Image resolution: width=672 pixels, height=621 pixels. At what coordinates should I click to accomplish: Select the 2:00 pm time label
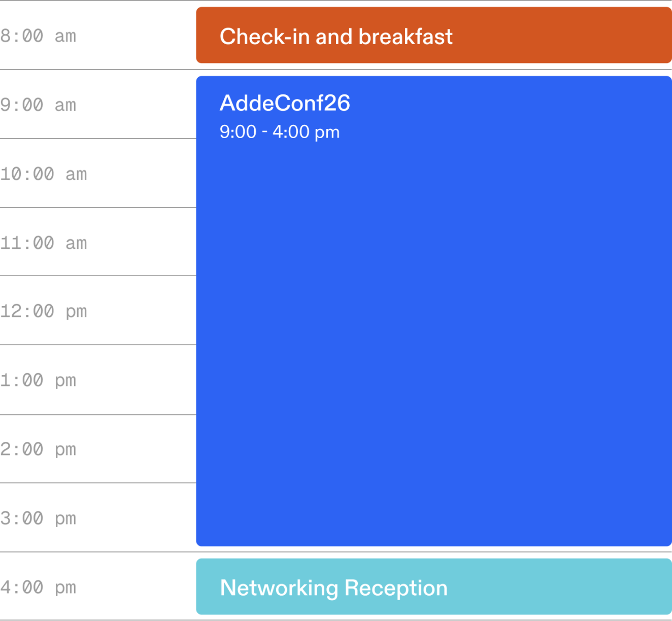pos(39,449)
